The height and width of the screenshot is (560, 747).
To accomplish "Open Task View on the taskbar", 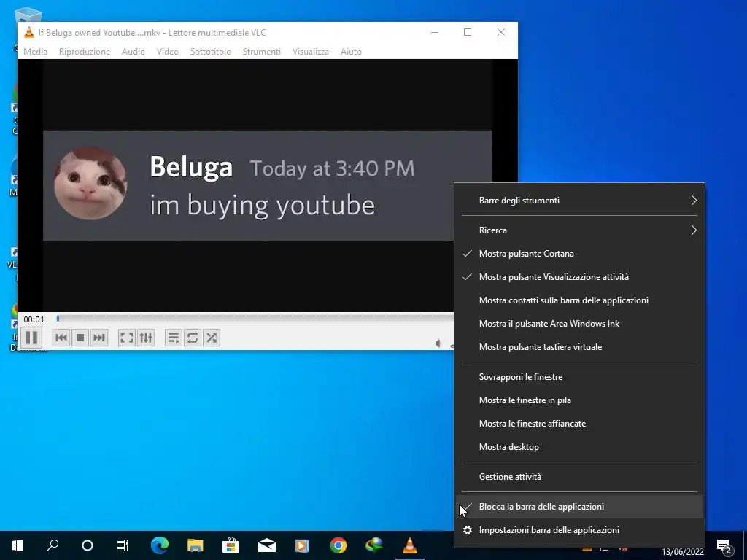I will (x=123, y=545).
